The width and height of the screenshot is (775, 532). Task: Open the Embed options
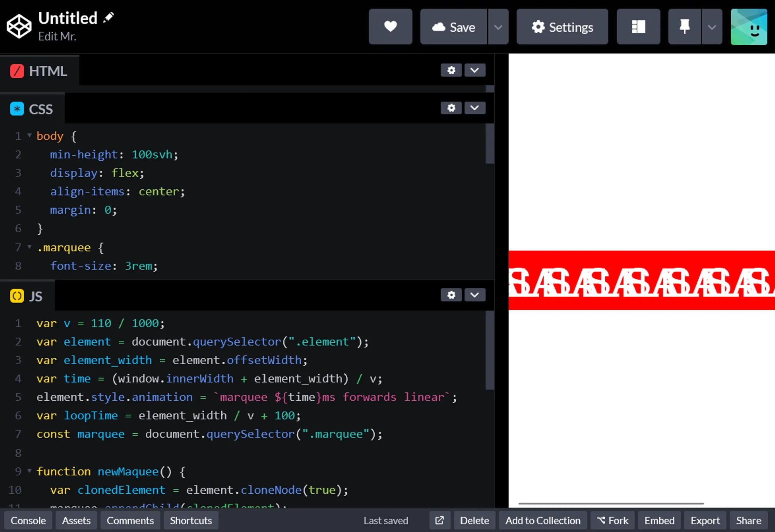click(659, 520)
